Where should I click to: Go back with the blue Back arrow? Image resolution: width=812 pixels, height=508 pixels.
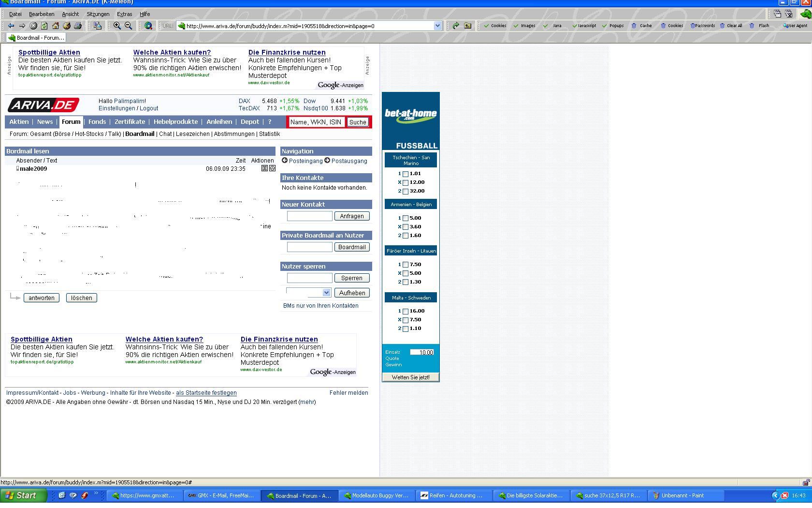tap(11, 26)
